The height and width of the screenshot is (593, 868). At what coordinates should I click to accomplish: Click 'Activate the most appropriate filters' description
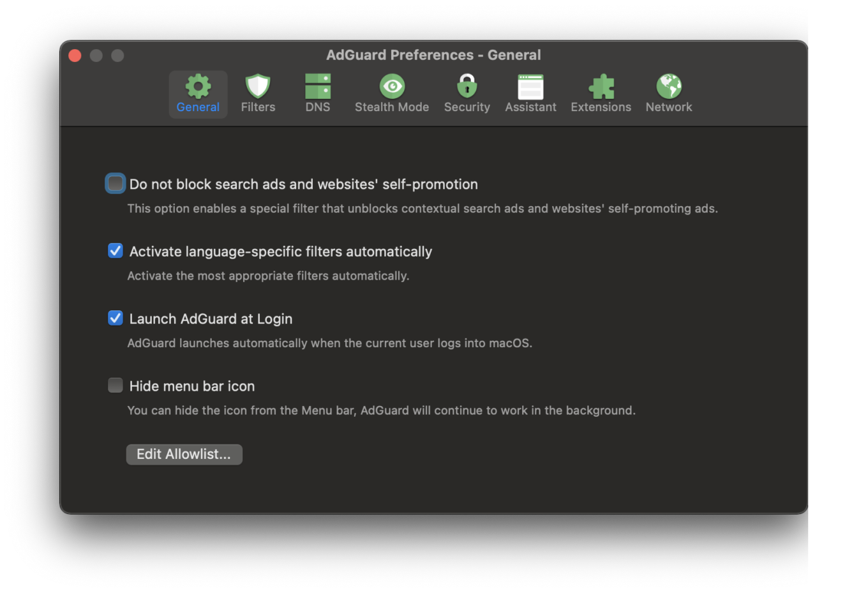click(x=268, y=276)
